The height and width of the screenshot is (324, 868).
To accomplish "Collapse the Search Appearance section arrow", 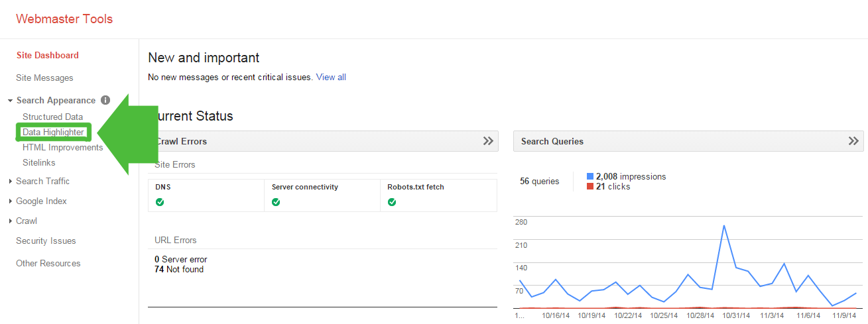I will (11, 101).
